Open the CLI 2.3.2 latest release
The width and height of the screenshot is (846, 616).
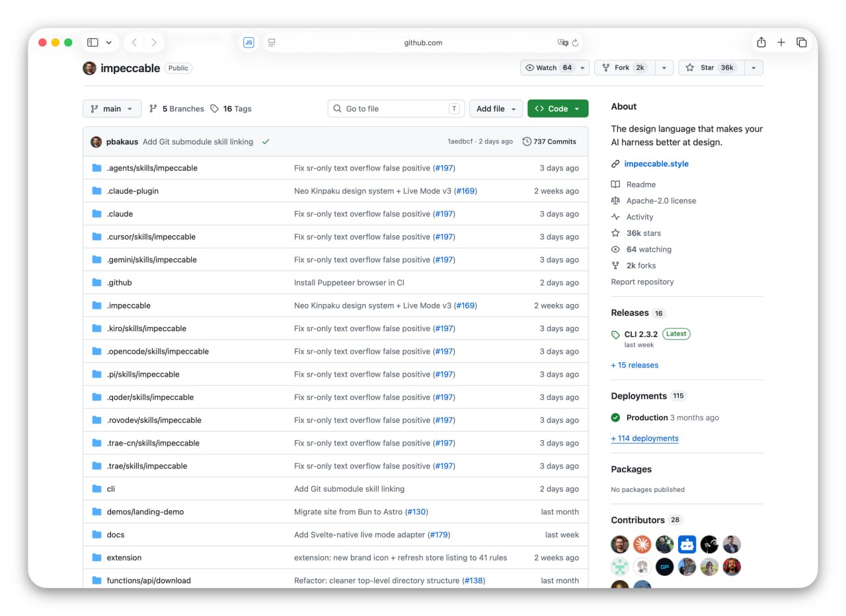pyautogui.click(x=641, y=334)
